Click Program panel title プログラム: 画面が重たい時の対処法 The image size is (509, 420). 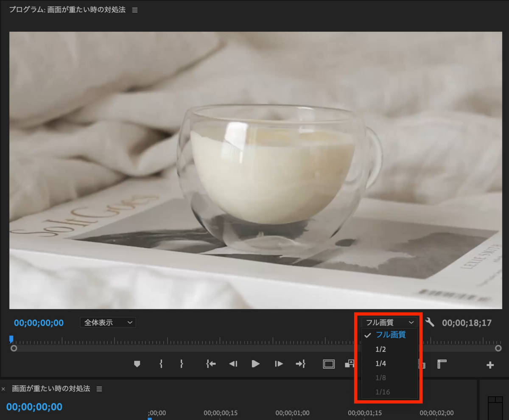click(67, 10)
